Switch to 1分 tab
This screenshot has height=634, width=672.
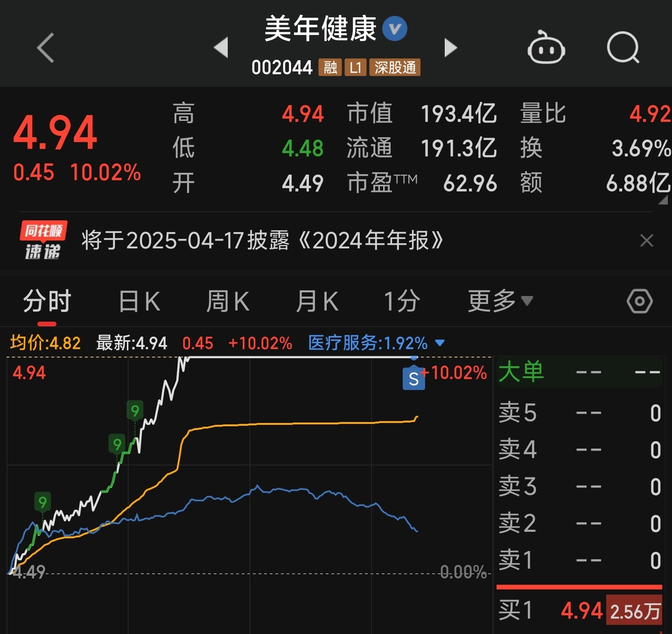402,301
